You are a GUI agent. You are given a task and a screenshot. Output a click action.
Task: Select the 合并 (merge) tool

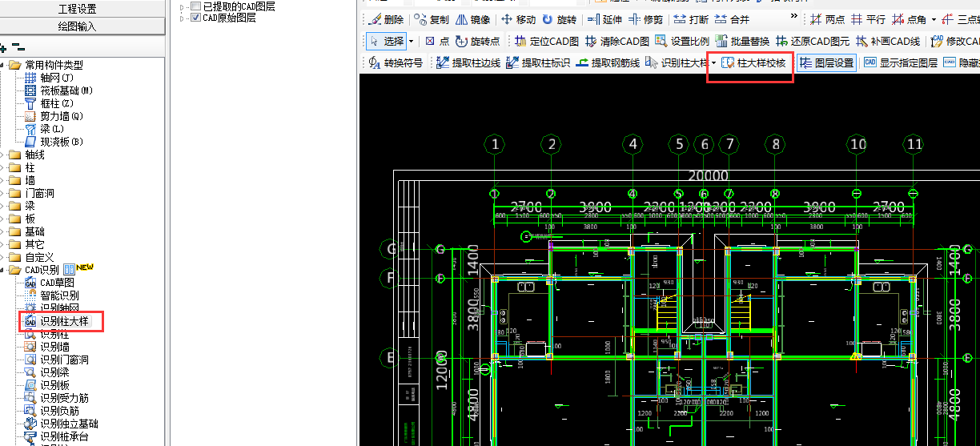(x=732, y=19)
